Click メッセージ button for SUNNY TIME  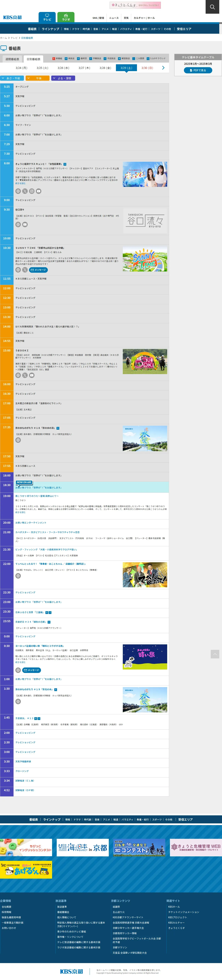(38, 270)
